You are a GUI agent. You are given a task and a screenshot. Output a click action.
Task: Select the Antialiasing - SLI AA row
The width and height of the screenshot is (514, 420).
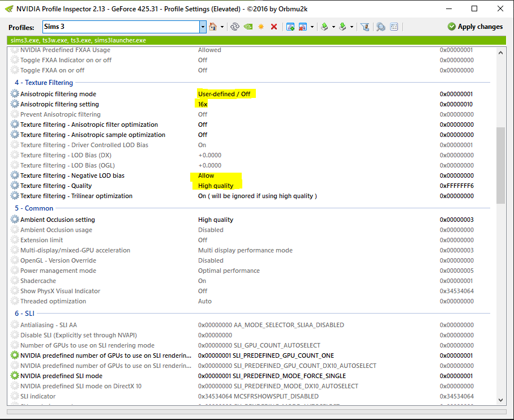coord(251,325)
